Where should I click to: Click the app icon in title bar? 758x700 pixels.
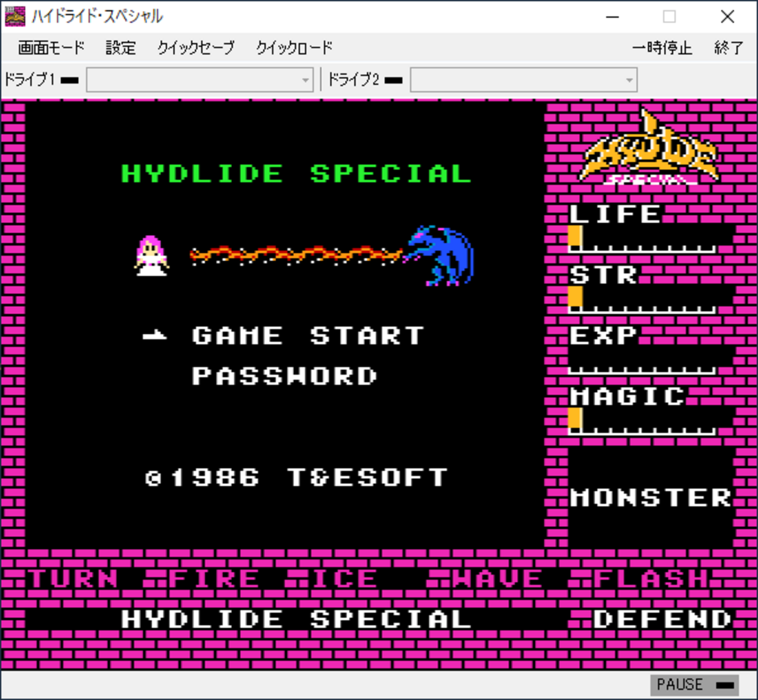15,16
